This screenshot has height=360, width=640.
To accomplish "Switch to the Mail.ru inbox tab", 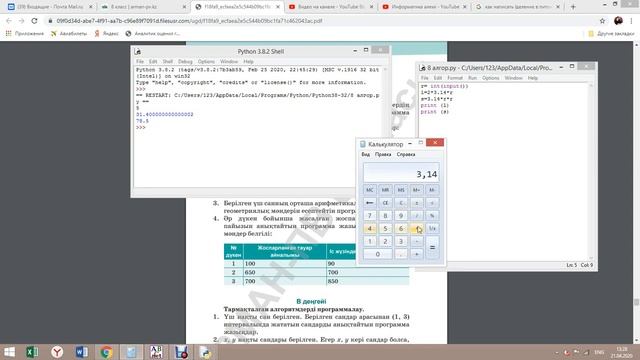I will 51,7.
